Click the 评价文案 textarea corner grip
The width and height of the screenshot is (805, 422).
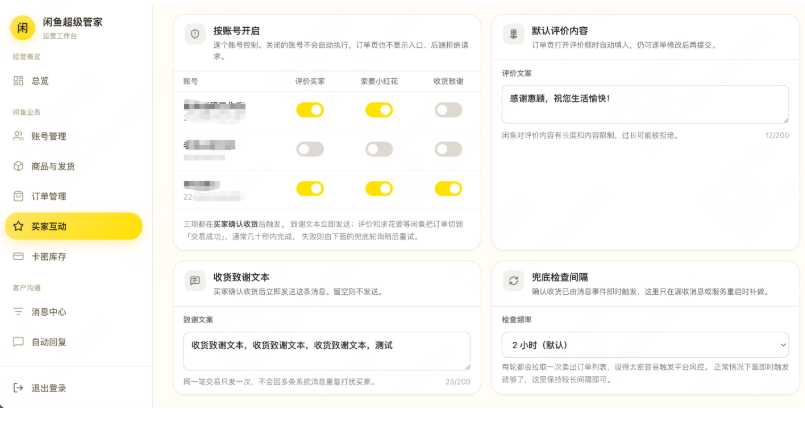click(x=785, y=120)
